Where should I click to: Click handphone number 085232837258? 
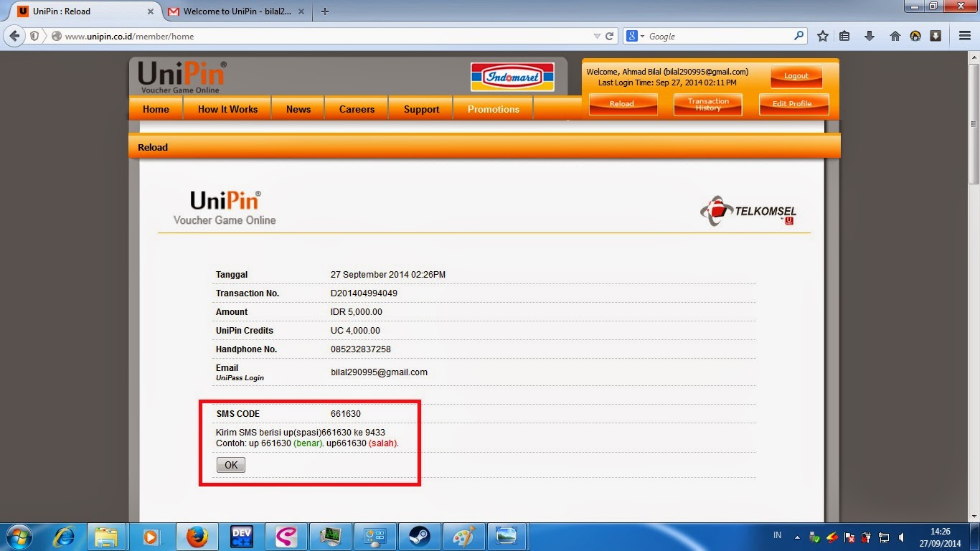point(361,349)
